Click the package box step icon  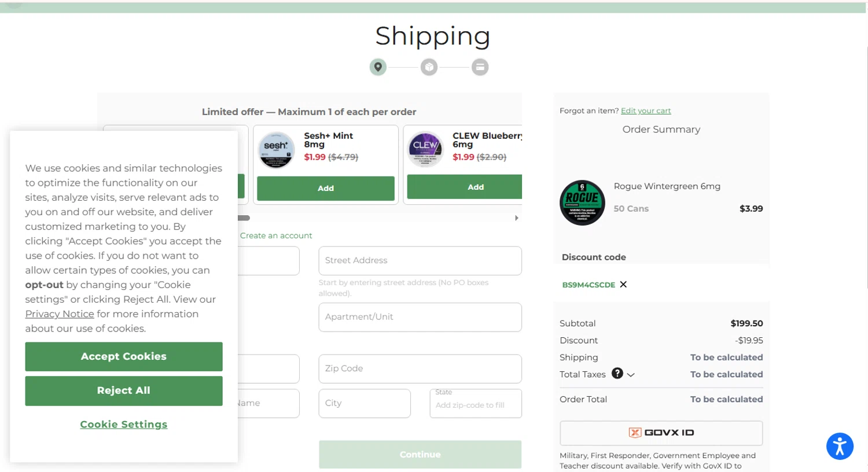(x=429, y=67)
